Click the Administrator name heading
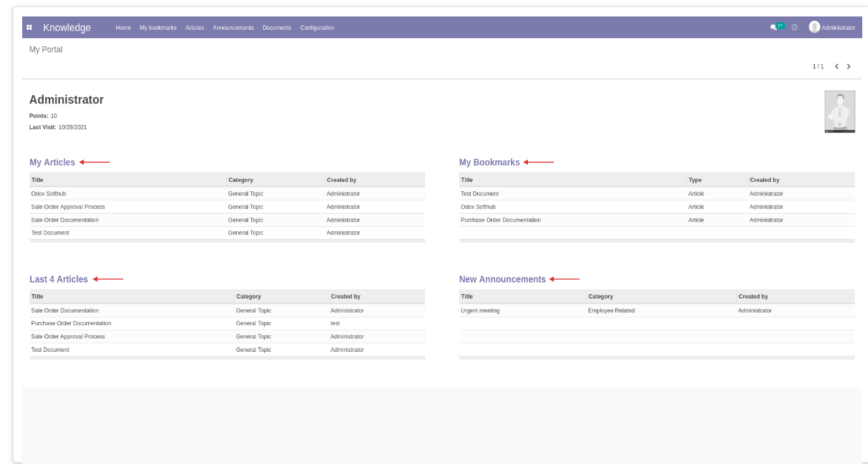868x464 pixels. coord(67,100)
